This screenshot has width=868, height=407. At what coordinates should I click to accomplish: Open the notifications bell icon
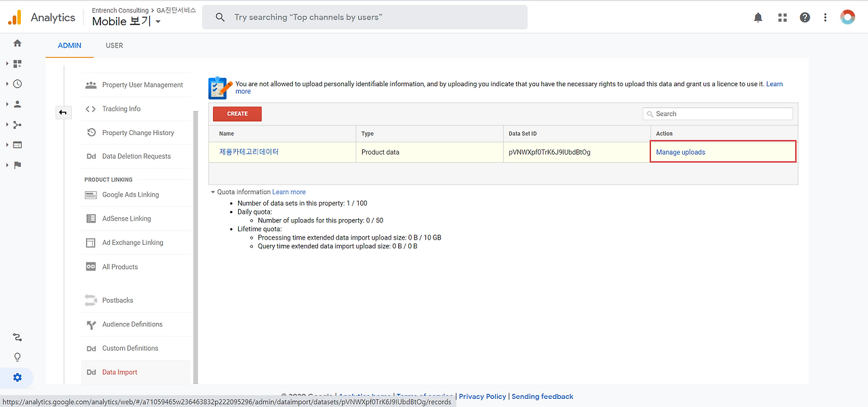pos(758,18)
